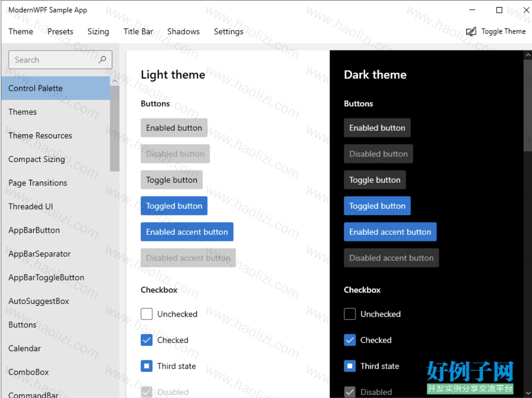Toggle dark theme Third state checkbox
Screen dimensions: 532x398
point(350,366)
